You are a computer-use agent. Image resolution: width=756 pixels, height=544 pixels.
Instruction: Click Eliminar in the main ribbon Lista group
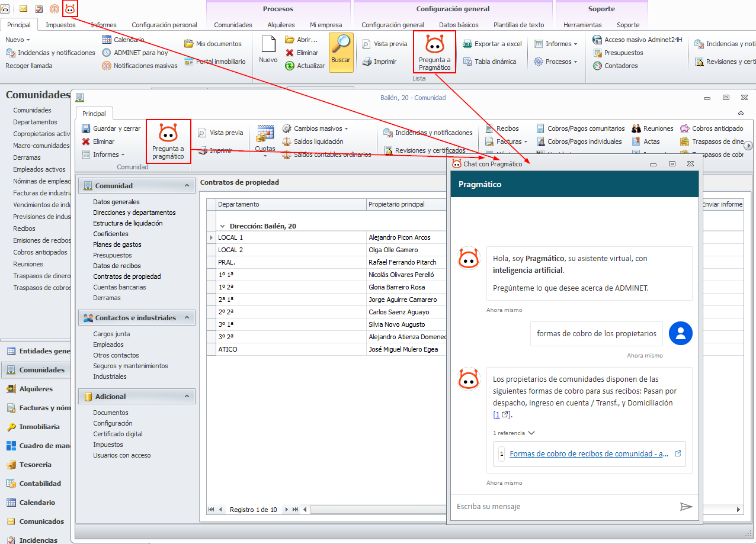click(302, 53)
